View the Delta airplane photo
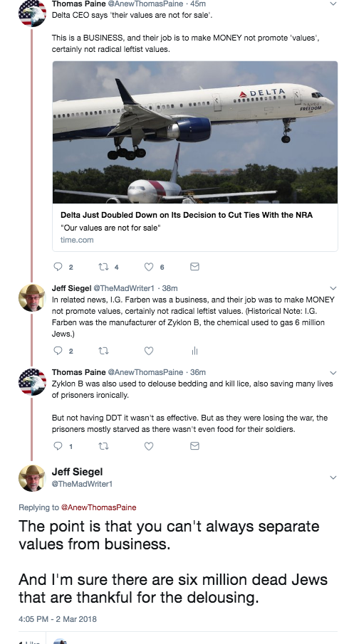This screenshot has width=349, height=644. coord(195,132)
